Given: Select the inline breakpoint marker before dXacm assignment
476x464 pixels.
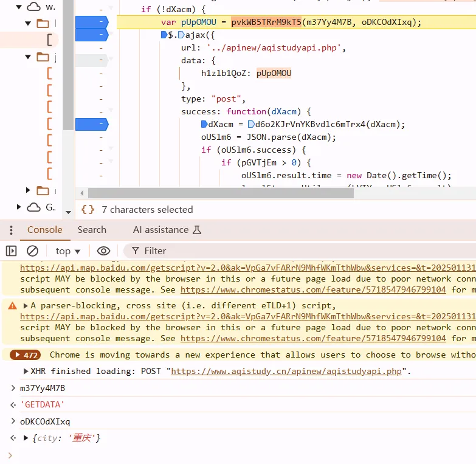Looking at the screenshot, I should [x=204, y=124].
